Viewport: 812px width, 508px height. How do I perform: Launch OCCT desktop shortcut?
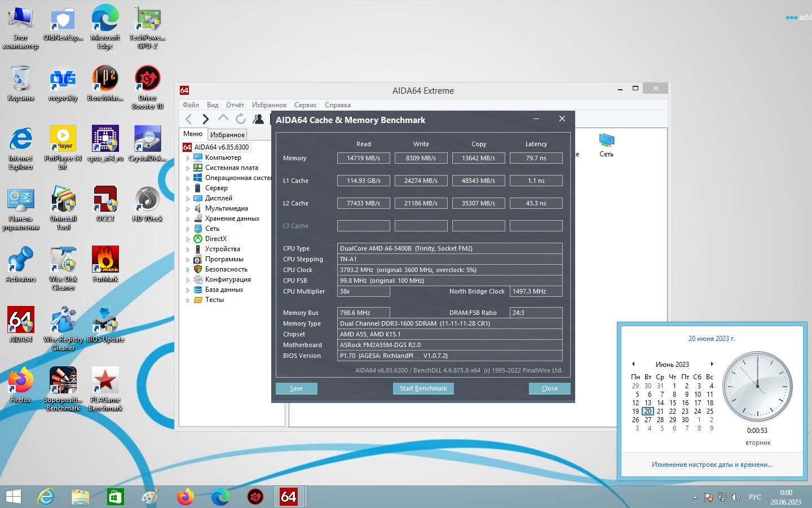pos(105,204)
